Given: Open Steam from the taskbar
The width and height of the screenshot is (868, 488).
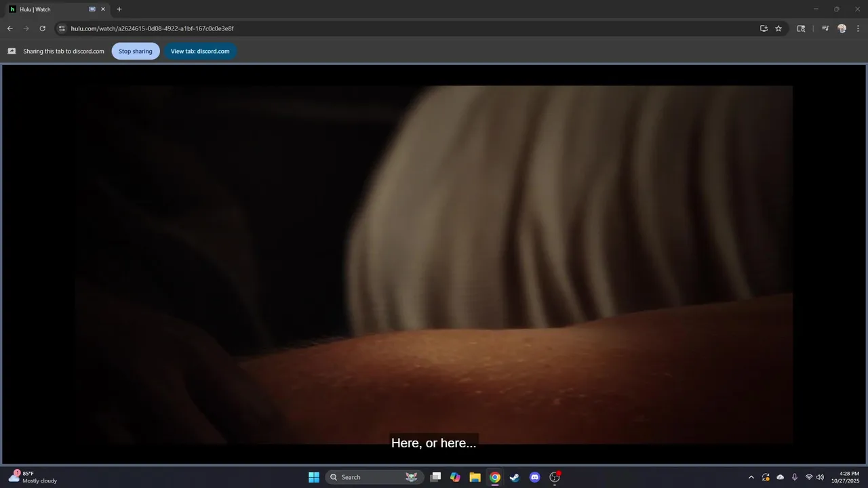Looking at the screenshot, I should point(515,477).
